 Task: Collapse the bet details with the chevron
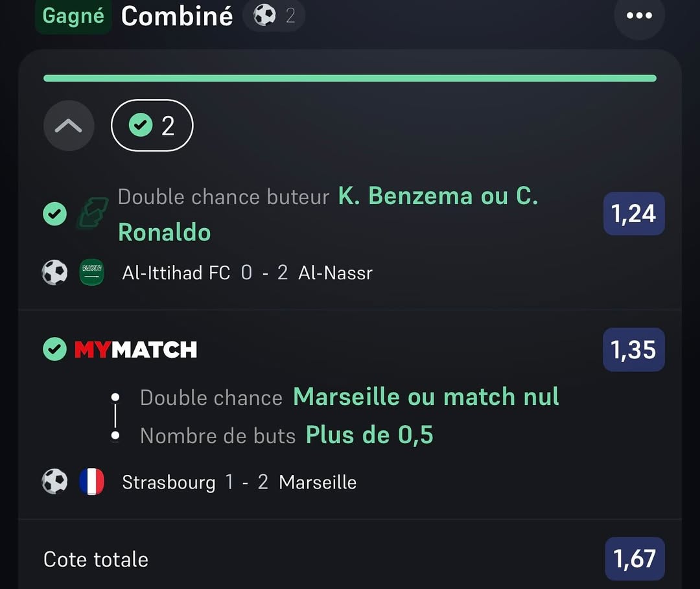click(x=69, y=126)
